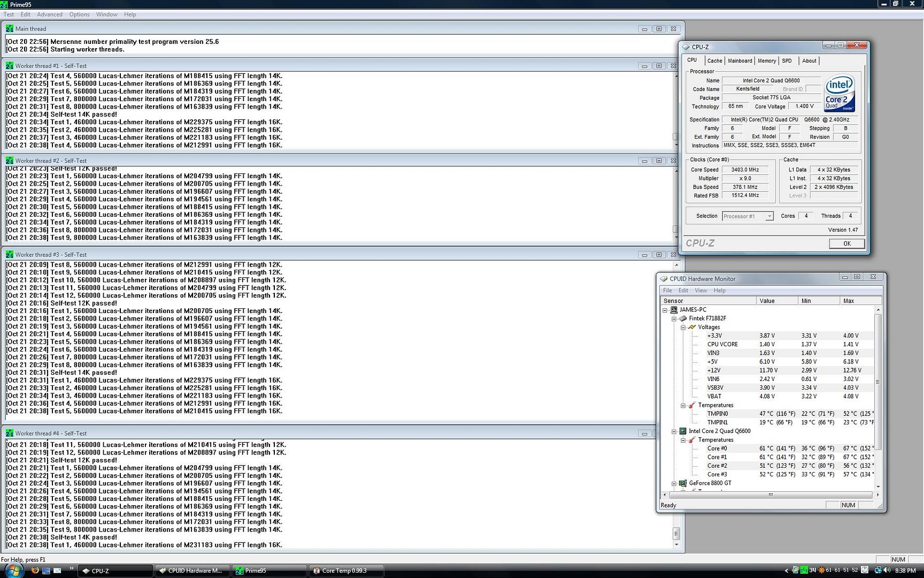Screen dimensions: 924x578
Task: Open the Processor #1 selection dropdown
Action: coord(769,216)
